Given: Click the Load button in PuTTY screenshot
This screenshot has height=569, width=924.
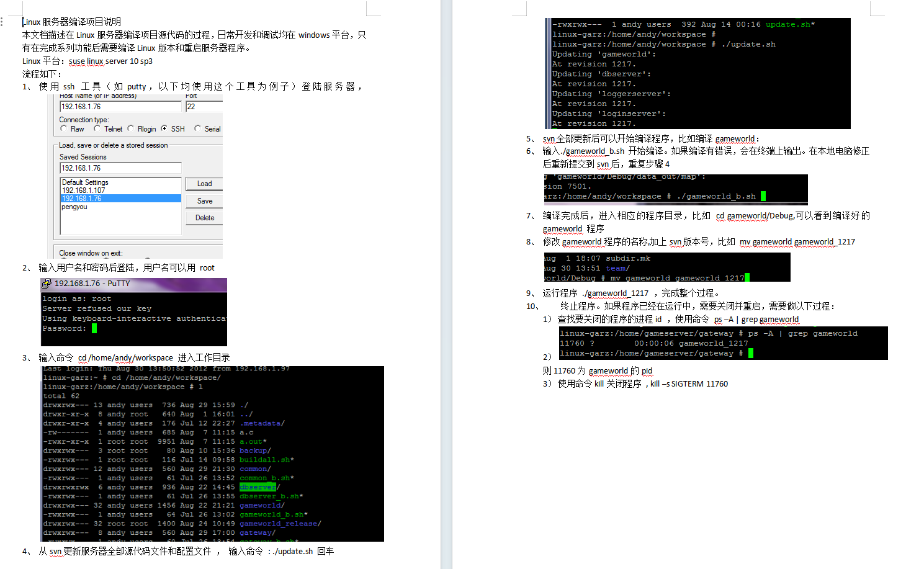Looking at the screenshot, I should pyautogui.click(x=204, y=184).
